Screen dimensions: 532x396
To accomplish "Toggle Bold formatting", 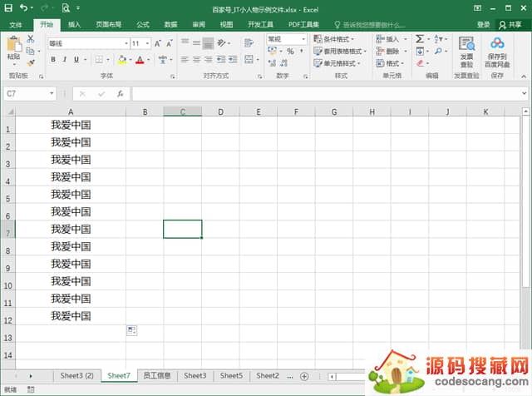I will tap(53, 60).
